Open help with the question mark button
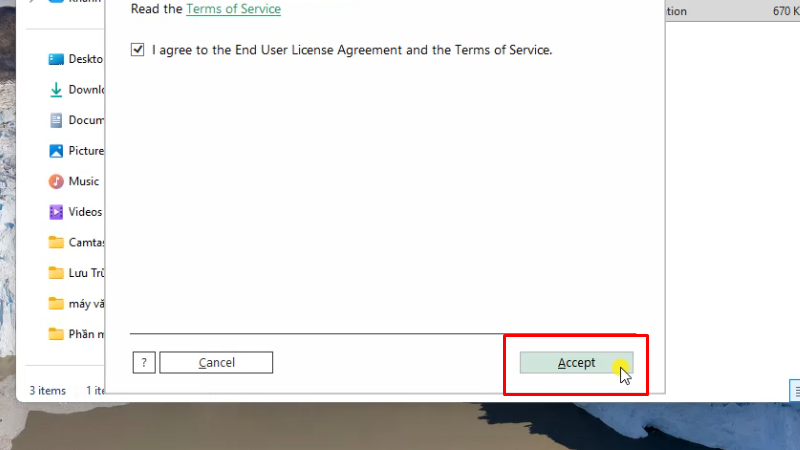Image resolution: width=800 pixels, height=450 pixels. [x=144, y=363]
